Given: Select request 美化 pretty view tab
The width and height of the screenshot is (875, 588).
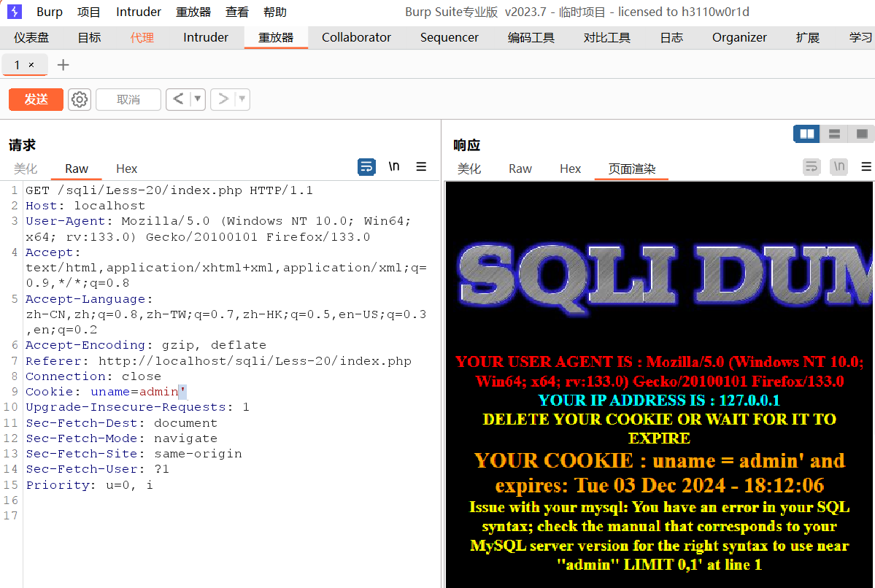Looking at the screenshot, I should click(26, 169).
